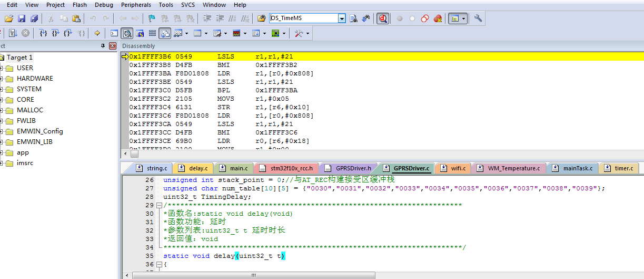Select the MALLOC group in project tree

[30, 110]
